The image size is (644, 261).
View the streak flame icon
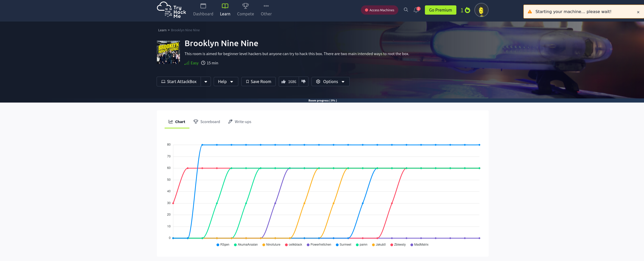click(467, 10)
